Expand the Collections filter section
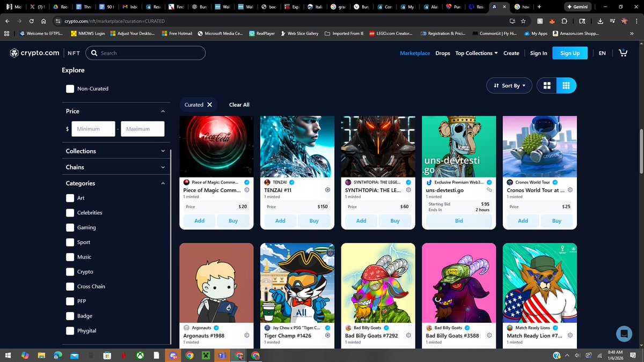The width and height of the screenshot is (644, 362). [115, 151]
